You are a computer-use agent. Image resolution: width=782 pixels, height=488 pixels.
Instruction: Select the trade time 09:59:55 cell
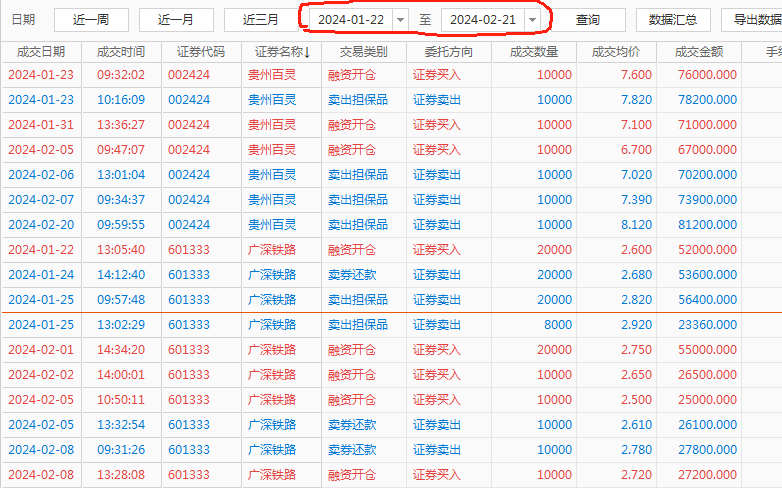(121, 225)
